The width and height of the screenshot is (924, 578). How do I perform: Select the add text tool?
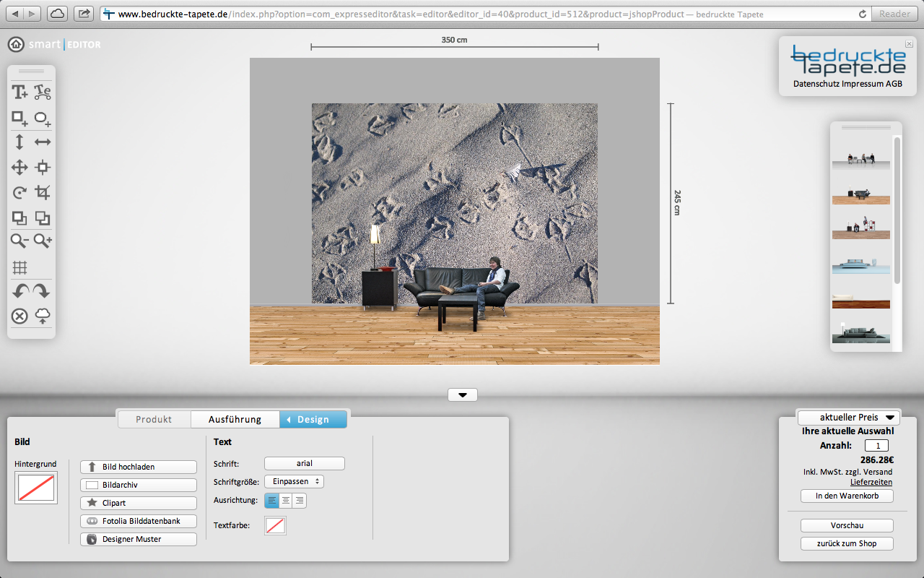pyautogui.click(x=19, y=92)
